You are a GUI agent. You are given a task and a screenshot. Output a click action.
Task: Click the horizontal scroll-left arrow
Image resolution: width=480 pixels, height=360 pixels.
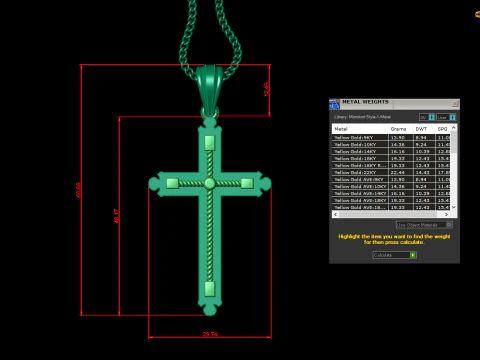click(335, 214)
